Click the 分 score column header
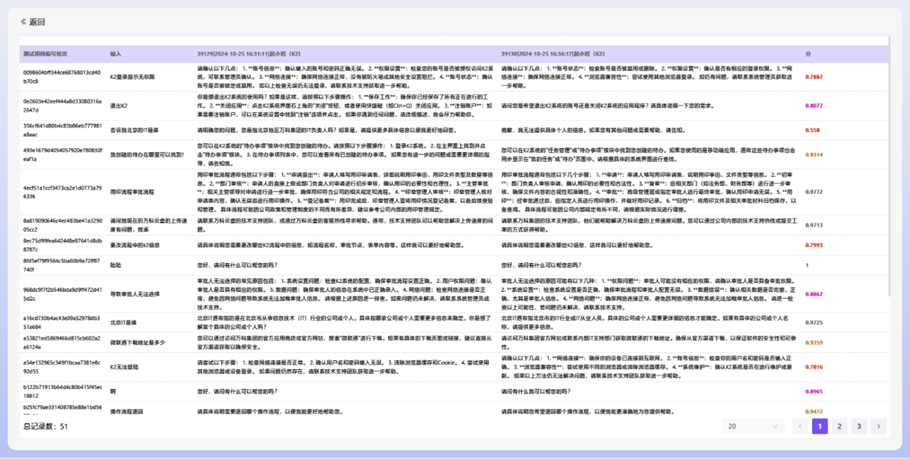This screenshot has height=459, width=910. pyautogui.click(x=808, y=54)
